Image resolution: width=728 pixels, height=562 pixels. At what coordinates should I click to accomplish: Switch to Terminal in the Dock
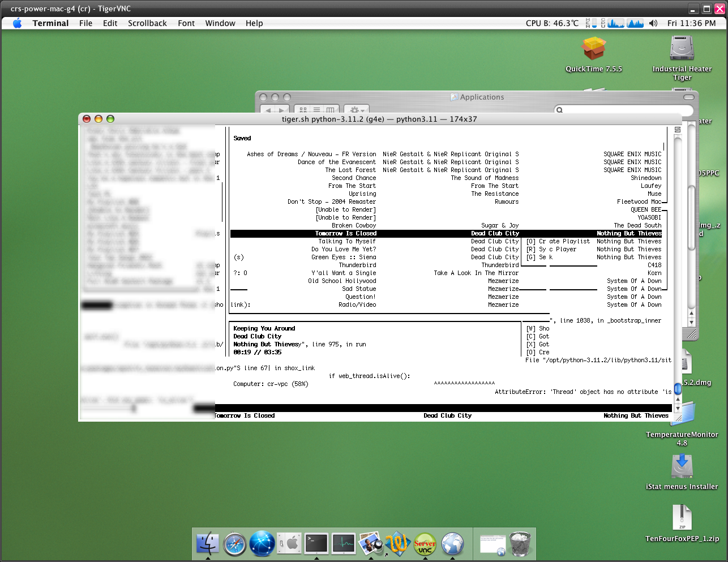pos(316,544)
